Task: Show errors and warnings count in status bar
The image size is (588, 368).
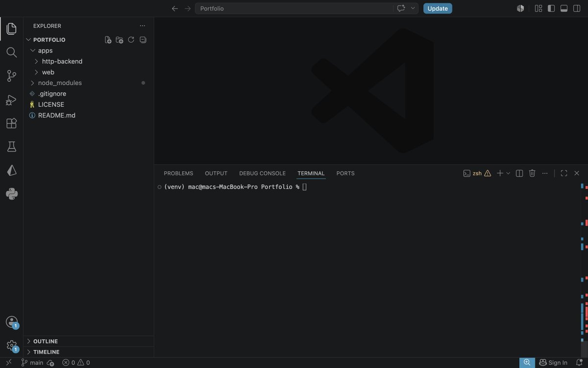Action: (x=76, y=363)
